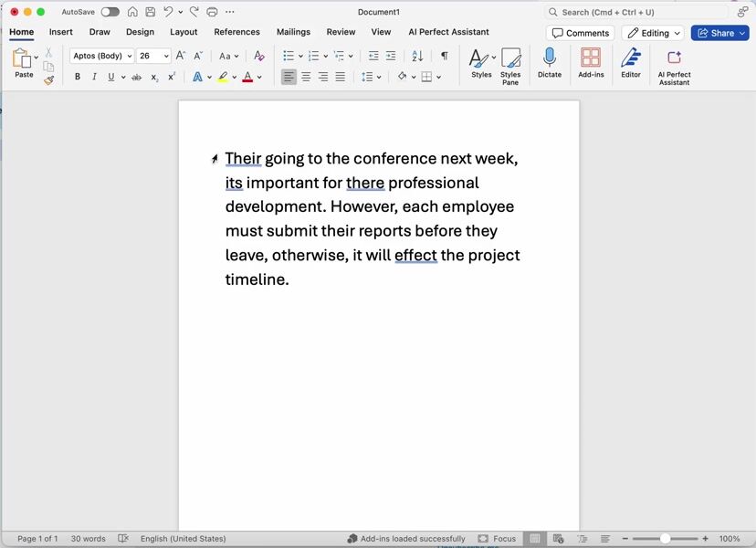This screenshot has height=548, width=756.
Task: Open the font name dropdown
Action: click(x=130, y=56)
